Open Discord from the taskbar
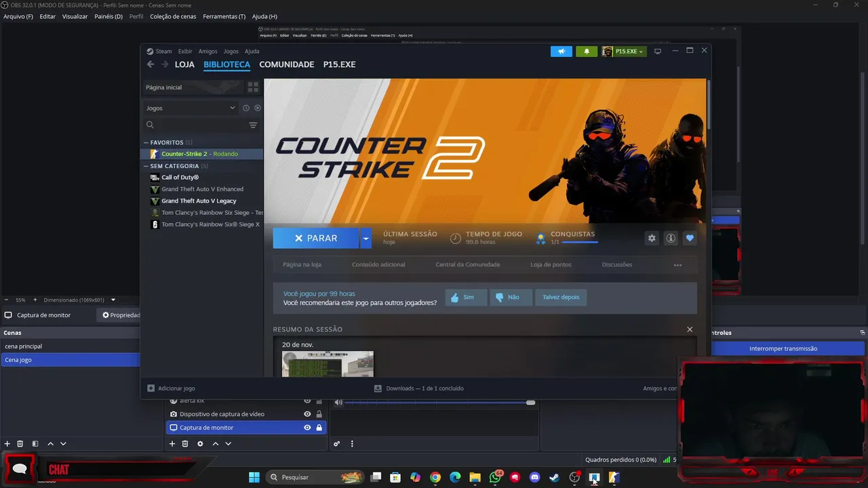868x488 pixels. tap(534, 477)
